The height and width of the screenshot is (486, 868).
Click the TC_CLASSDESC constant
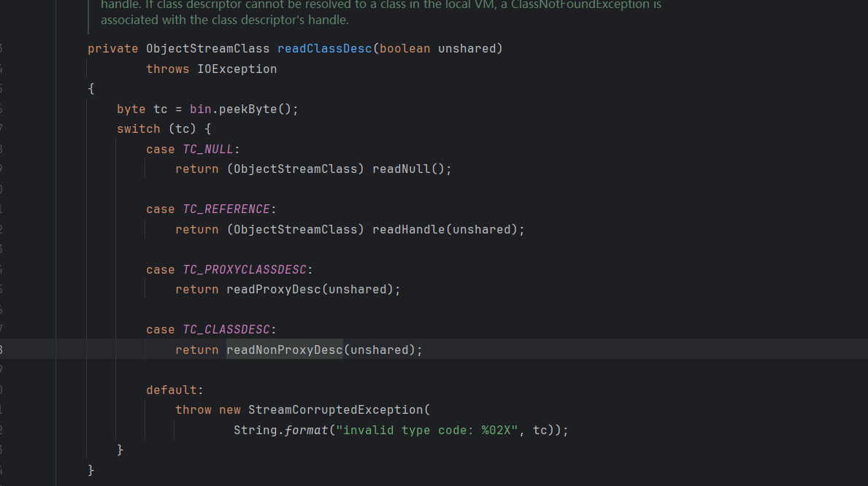click(226, 330)
